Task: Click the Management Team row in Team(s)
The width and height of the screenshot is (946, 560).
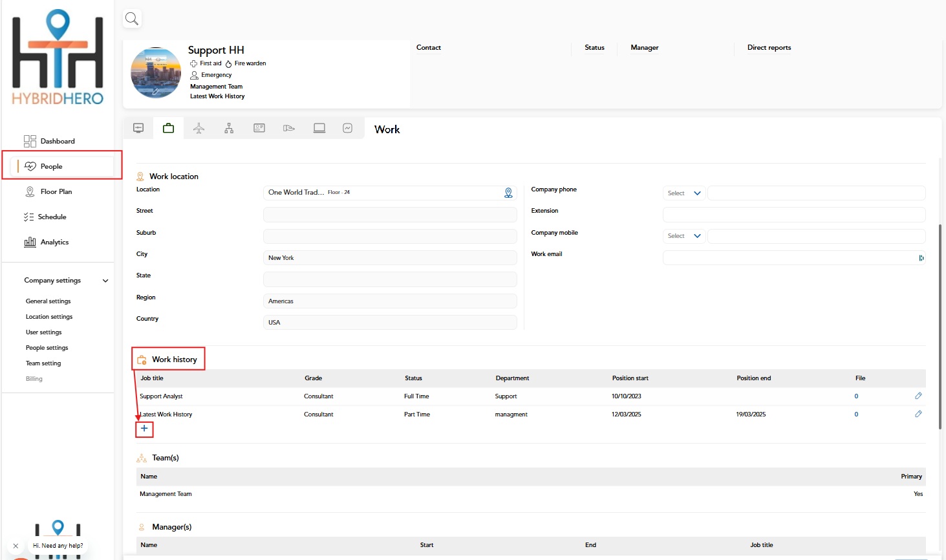Action: [531, 494]
